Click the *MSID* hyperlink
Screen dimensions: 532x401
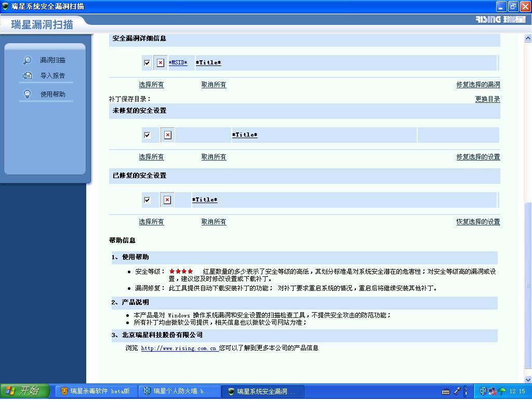(x=178, y=63)
